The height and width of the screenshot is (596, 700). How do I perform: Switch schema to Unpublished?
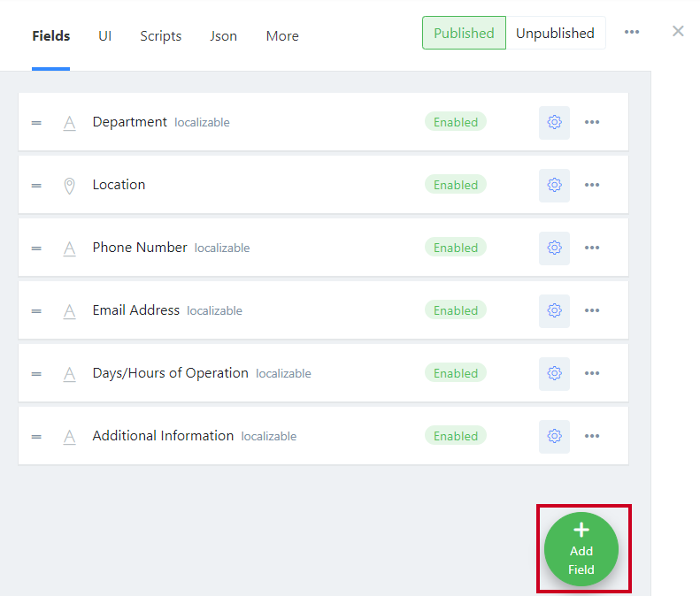point(556,33)
